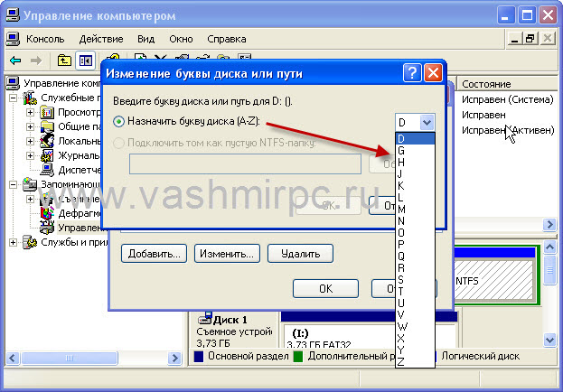This screenshot has height=392, width=563.
Task: Open the Действие menu
Action: coord(100,40)
